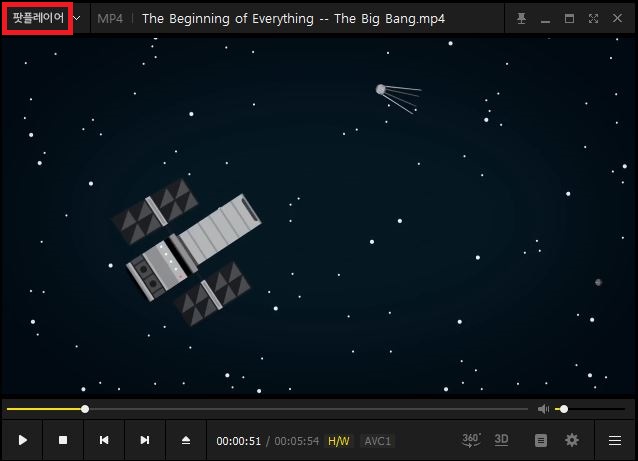Switch to fullscreen mode
The width and height of the screenshot is (638, 461).
click(593, 18)
